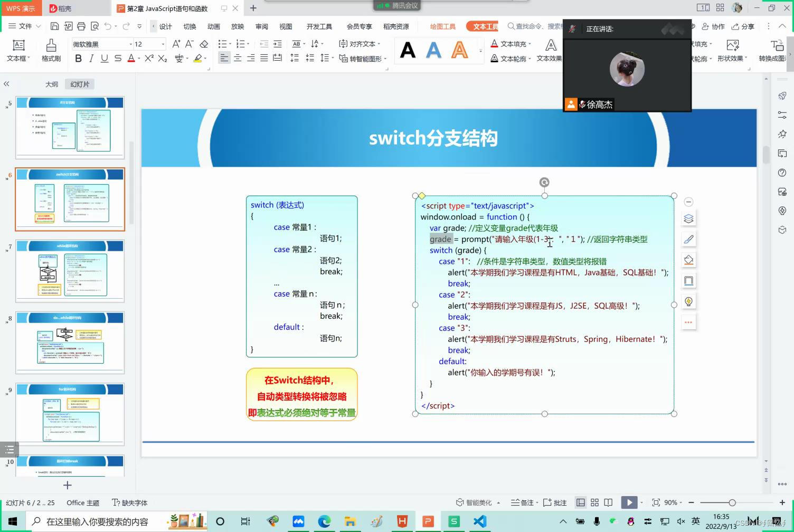Click the shape outline icon beside code box
The height and width of the screenshot is (532, 794).
click(x=688, y=280)
